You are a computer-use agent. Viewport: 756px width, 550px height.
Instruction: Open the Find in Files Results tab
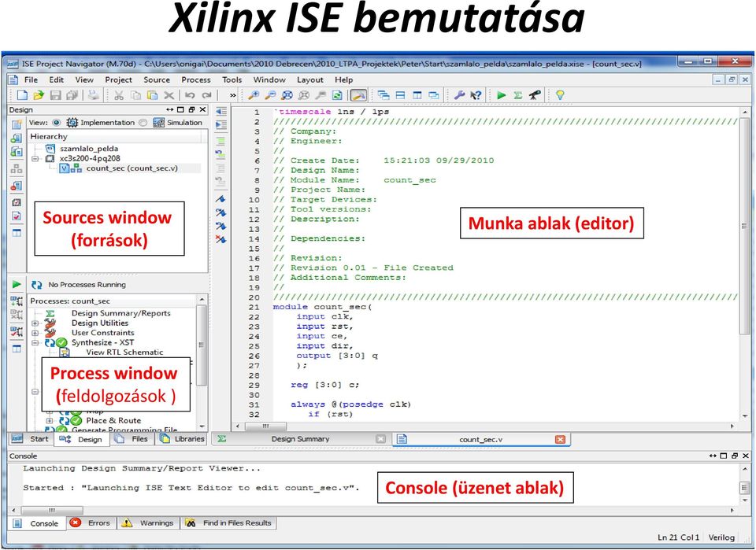pyautogui.click(x=228, y=523)
